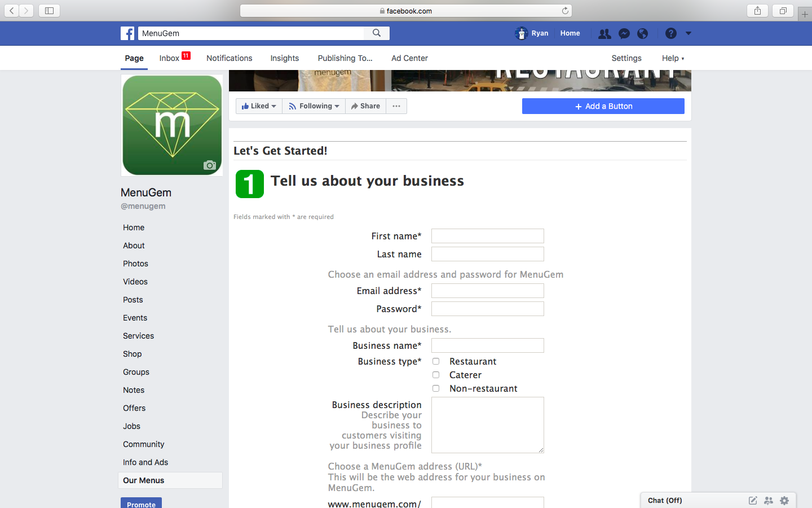Open Home in page sidebar
Image resolution: width=812 pixels, height=508 pixels.
click(x=134, y=227)
